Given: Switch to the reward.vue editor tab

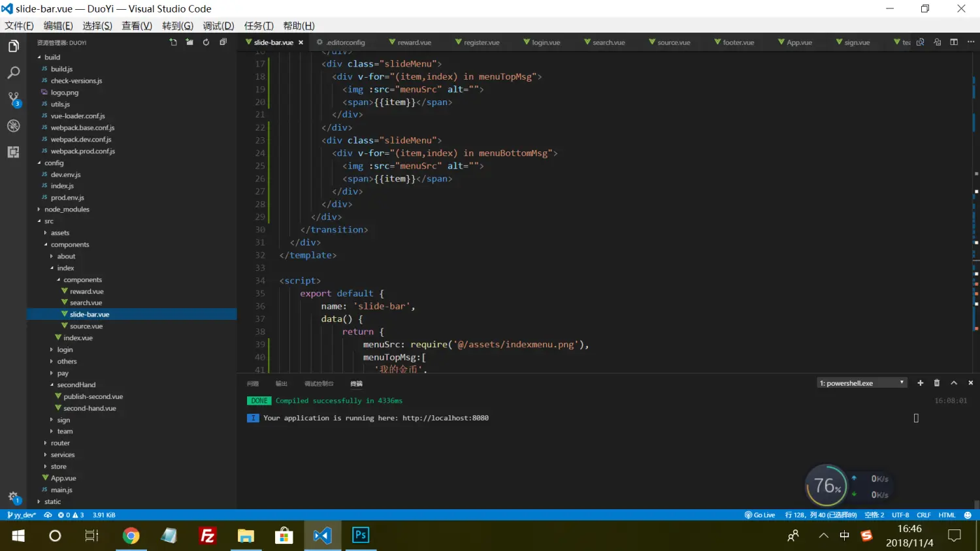Looking at the screenshot, I should [415, 42].
